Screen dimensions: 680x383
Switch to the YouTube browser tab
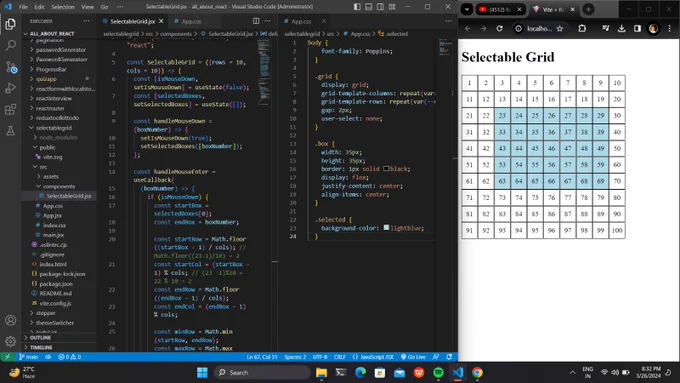[x=500, y=9]
